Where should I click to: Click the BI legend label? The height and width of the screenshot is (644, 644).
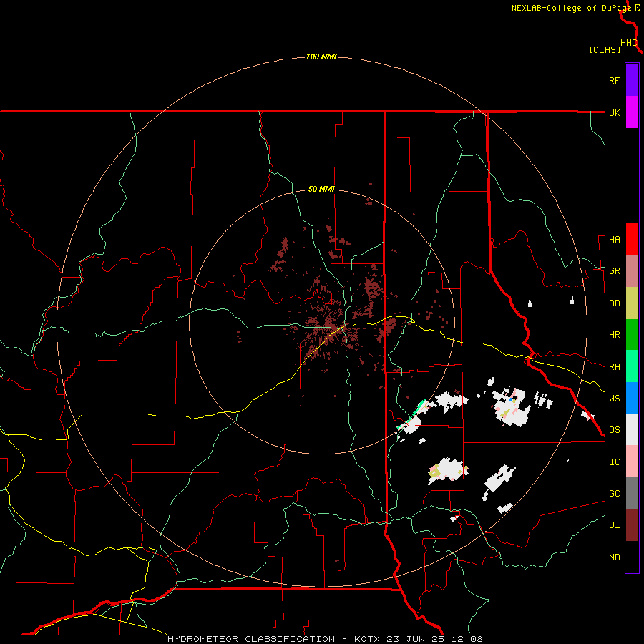614,525
